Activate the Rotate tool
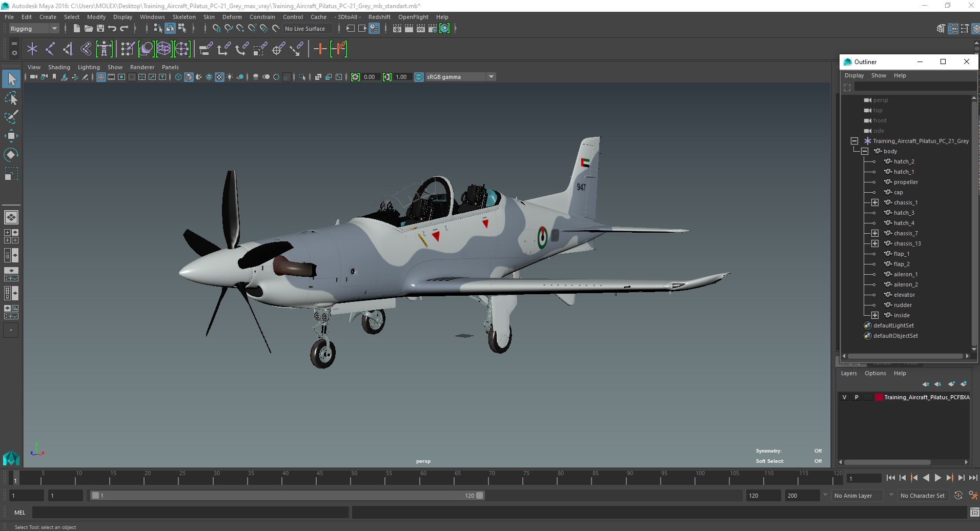Image resolution: width=980 pixels, height=531 pixels. [11, 154]
